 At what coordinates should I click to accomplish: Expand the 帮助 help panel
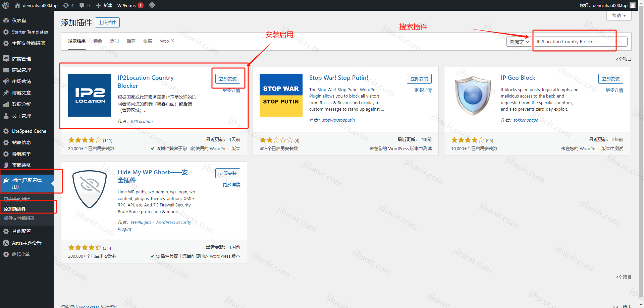pos(619,15)
